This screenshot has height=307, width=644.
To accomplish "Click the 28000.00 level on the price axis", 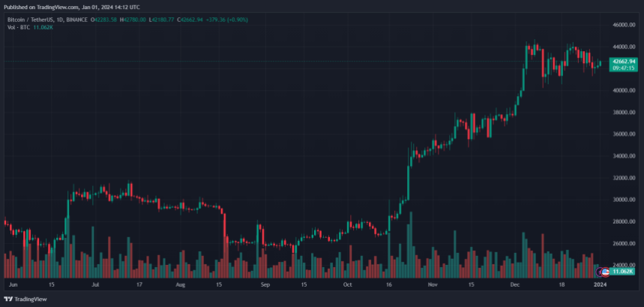I will [x=624, y=221].
